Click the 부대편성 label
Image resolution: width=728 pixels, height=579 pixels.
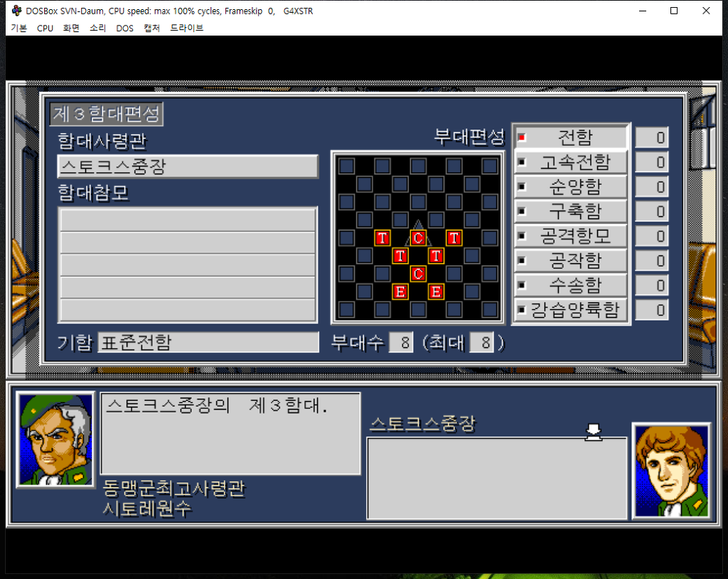click(469, 137)
